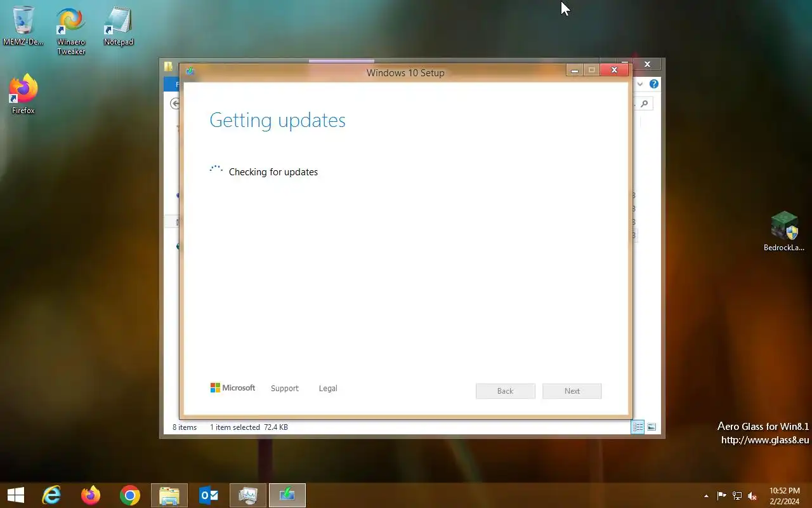This screenshot has width=812, height=508.
Task: Switch File Explorer to large icons view
Action: pos(652,427)
